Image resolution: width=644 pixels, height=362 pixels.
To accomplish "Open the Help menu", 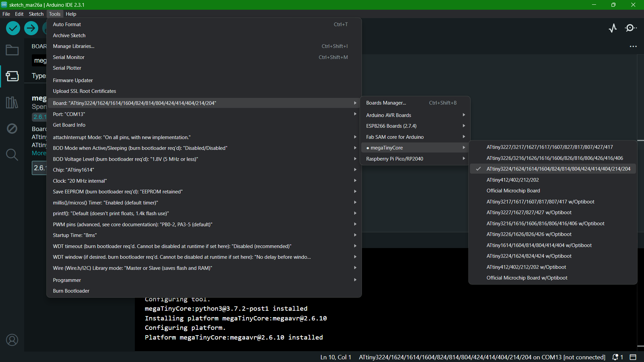I will point(71,14).
